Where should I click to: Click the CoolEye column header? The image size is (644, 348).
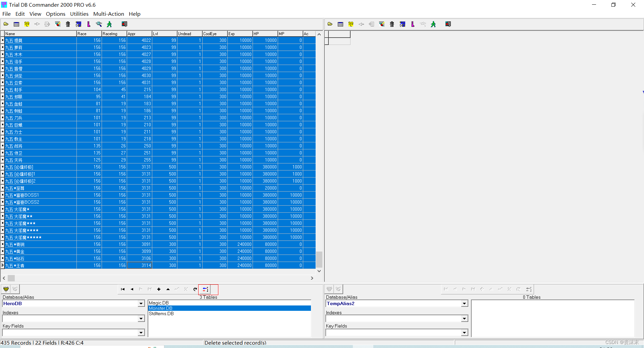point(215,34)
